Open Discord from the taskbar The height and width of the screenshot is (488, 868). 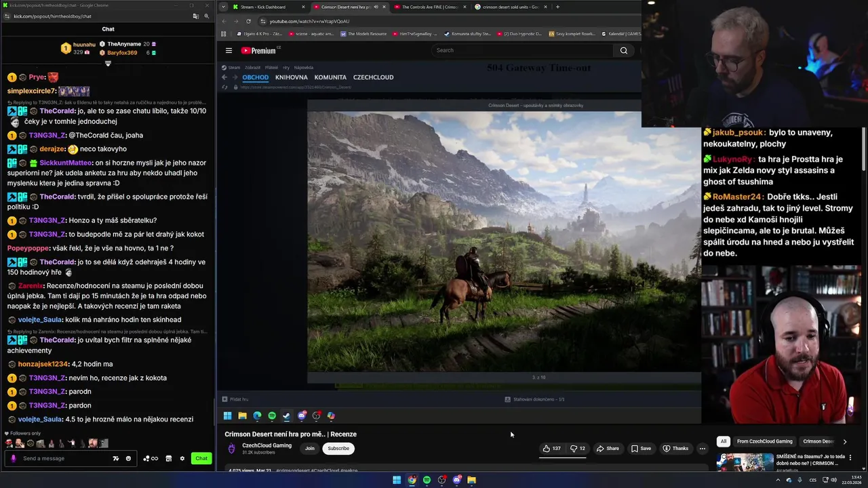click(456, 480)
